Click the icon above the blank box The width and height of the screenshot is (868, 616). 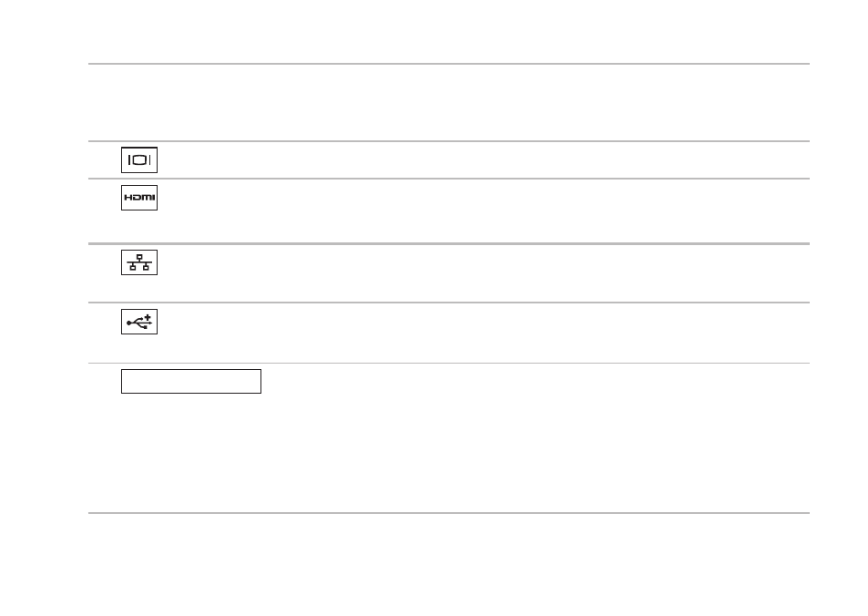139,322
